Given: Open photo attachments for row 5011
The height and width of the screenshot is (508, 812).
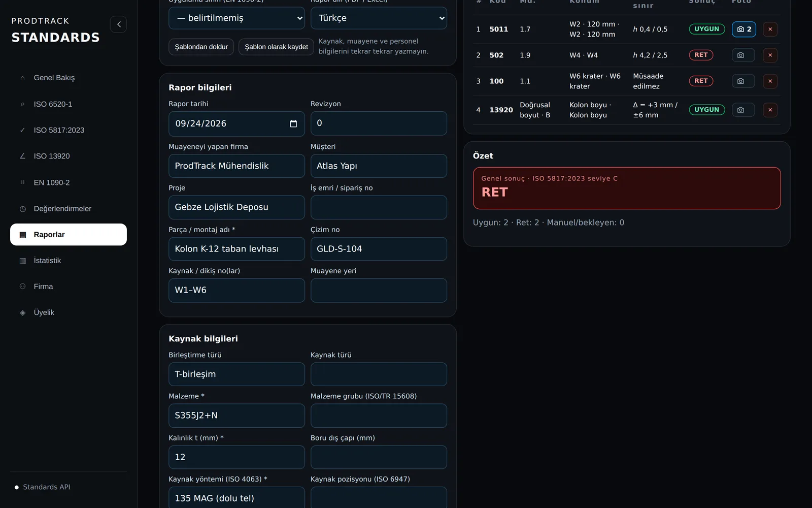Looking at the screenshot, I should tap(744, 29).
